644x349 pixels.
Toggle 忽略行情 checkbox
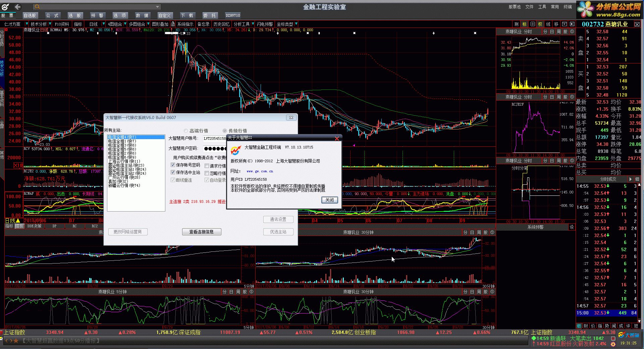(x=207, y=173)
